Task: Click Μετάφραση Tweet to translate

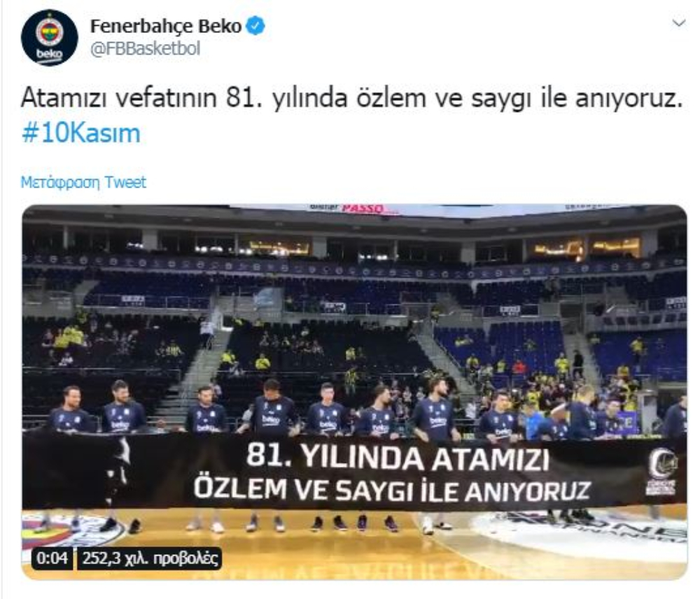Action: [83, 183]
